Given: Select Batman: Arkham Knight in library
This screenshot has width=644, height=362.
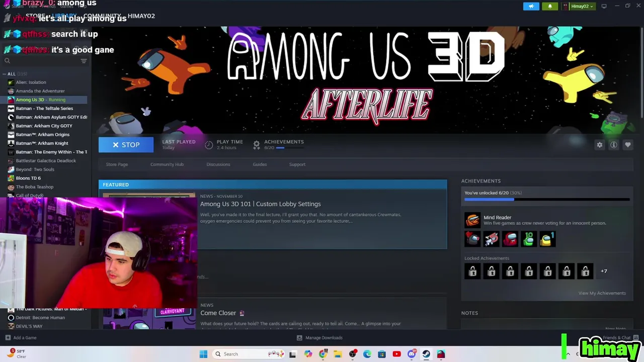Looking at the screenshot, I should coord(42,143).
